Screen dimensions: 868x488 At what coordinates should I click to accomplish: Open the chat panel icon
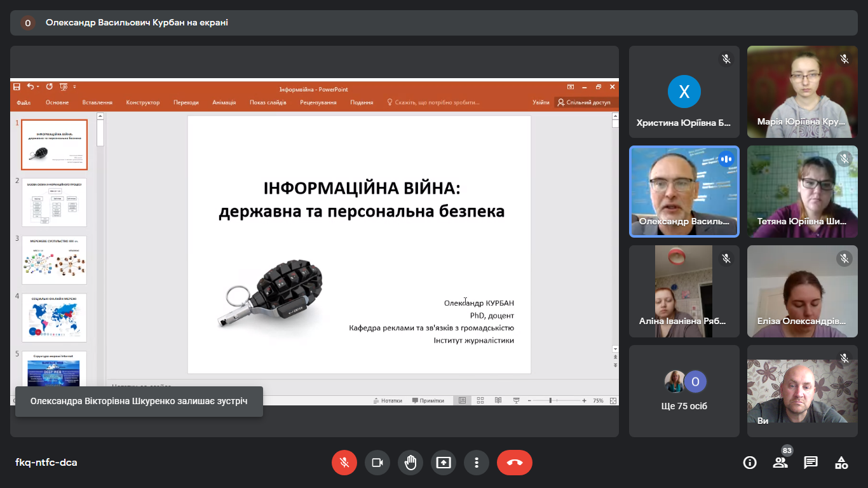811,463
